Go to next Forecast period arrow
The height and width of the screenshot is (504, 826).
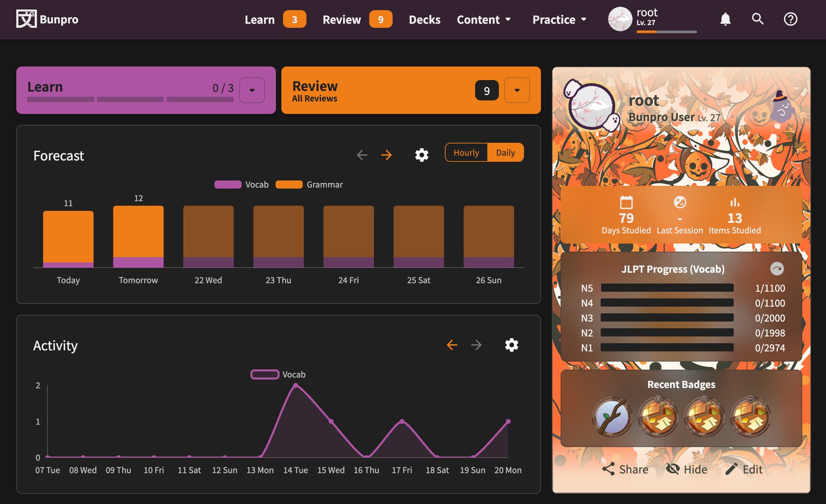click(x=386, y=155)
